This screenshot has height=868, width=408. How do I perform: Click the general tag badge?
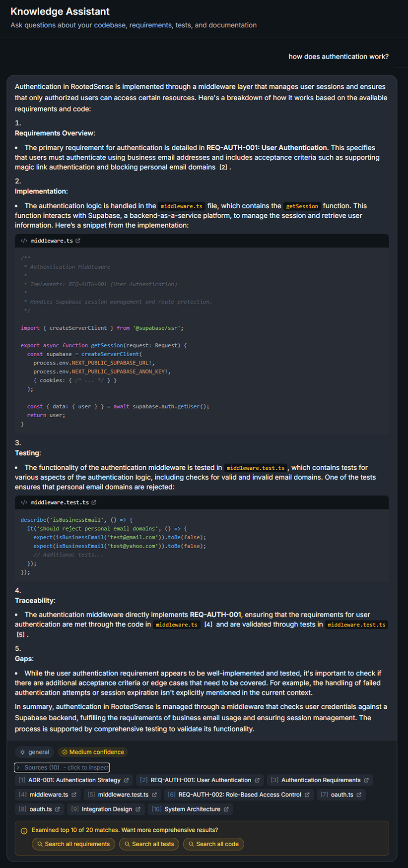coord(34,752)
